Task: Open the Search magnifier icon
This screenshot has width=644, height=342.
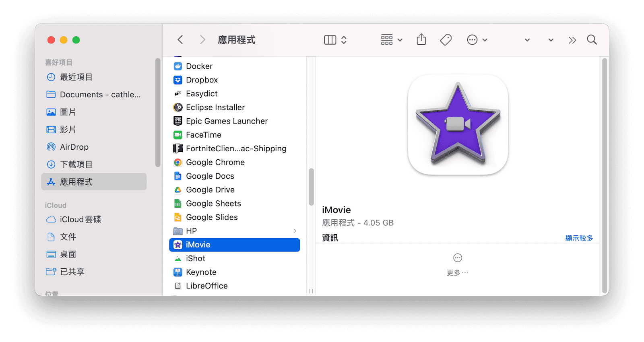Action: [x=592, y=40]
